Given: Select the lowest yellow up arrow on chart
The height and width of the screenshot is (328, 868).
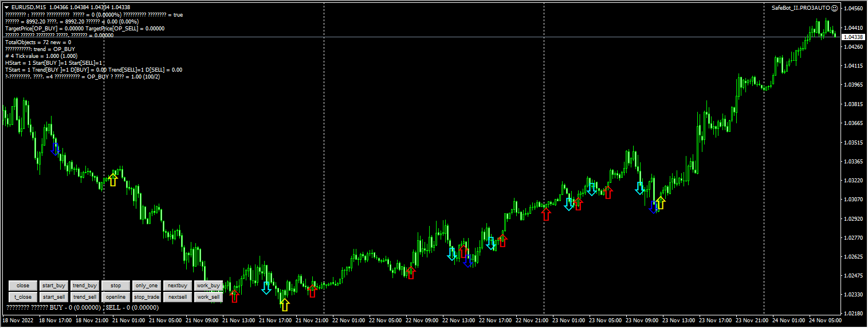Looking at the screenshot, I should 285,304.
